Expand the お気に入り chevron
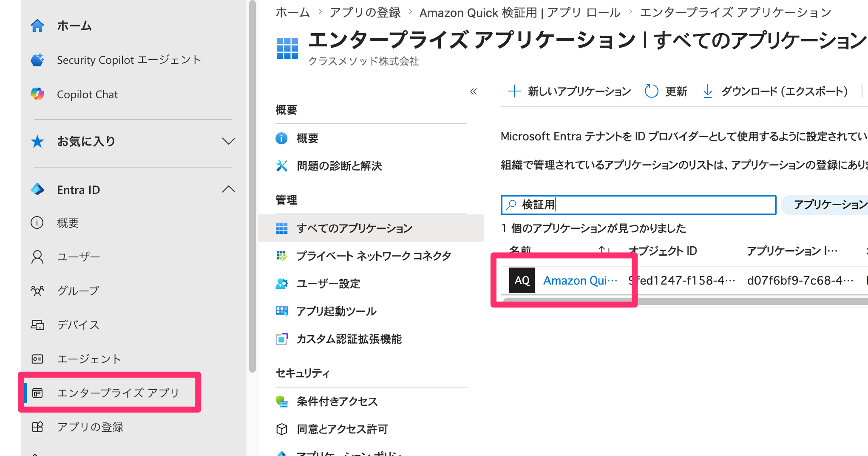 [x=229, y=141]
